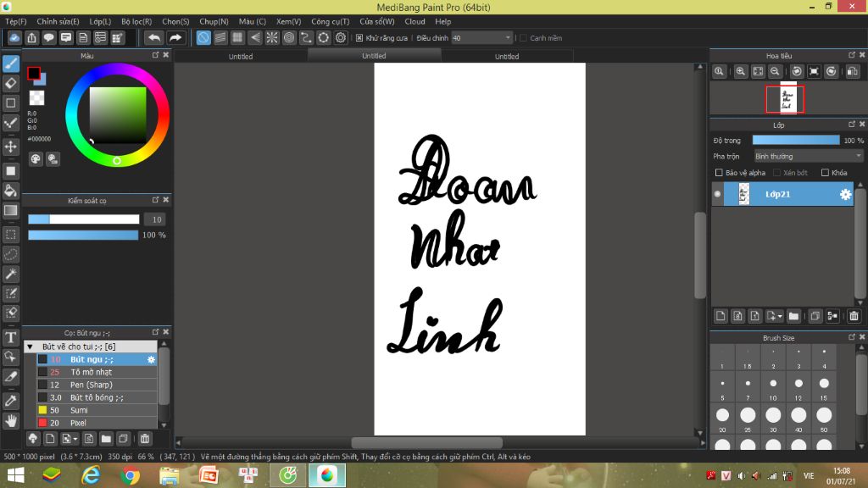The image size is (868, 488).
Task: Toggle the Khử răng cưa checkbox
Action: pyautogui.click(x=359, y=37)
